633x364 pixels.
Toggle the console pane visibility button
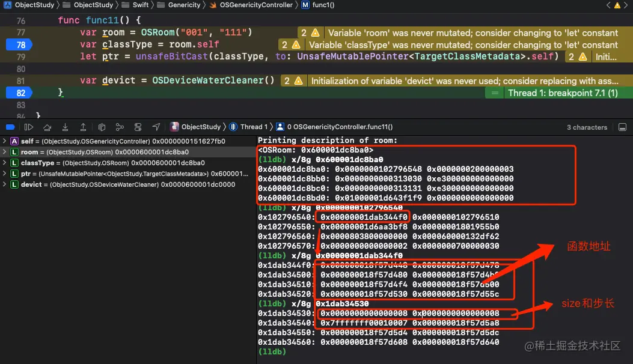(623, 127)
